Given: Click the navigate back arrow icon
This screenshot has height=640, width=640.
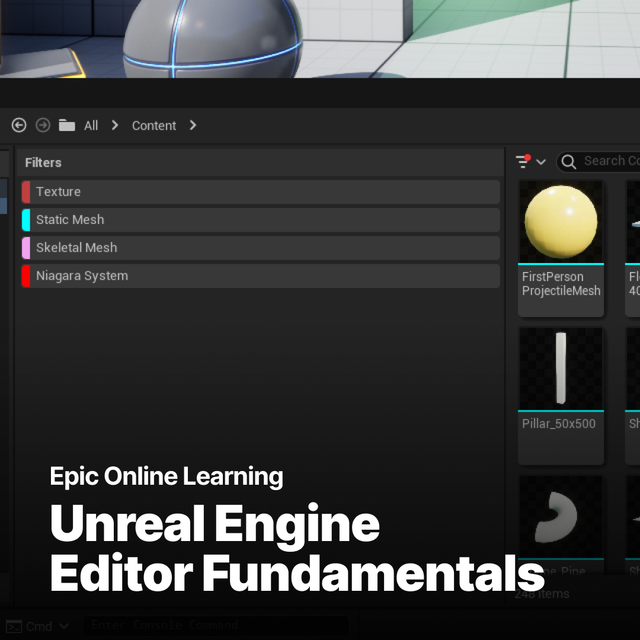Looking at the screenshot, I should click(x=19, y=125).
